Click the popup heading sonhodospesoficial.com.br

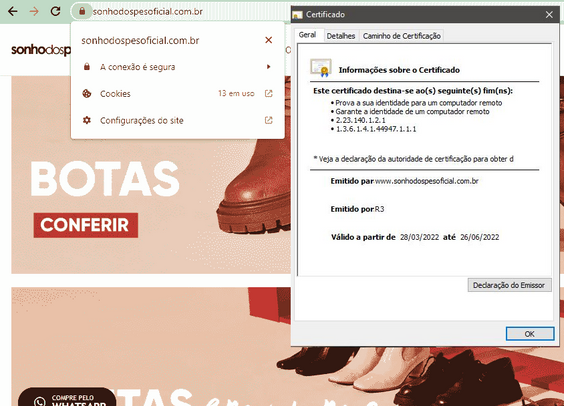click(x=140, y=40)
